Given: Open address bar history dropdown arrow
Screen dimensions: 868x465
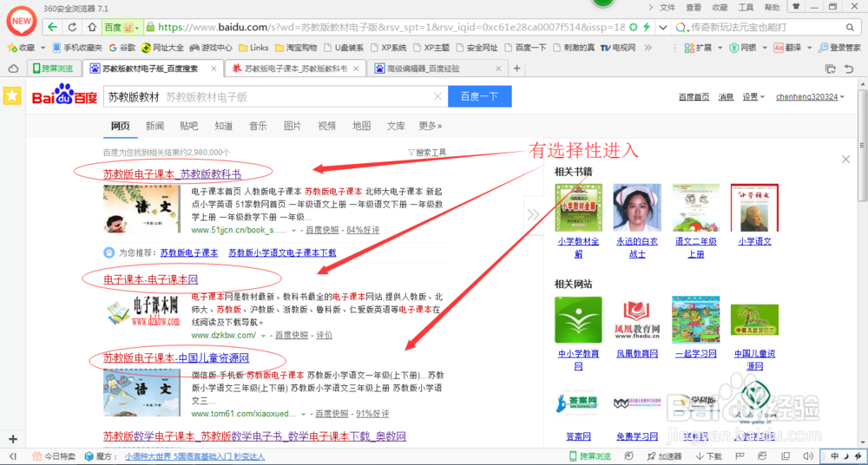Looking at the screenshot, I should (x=662, y=27).
